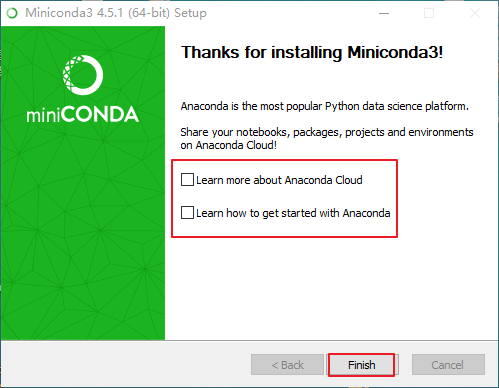Tick the Learn more about Anaconda Cloud checkbox
This screenshot has height=388, width=499.
pos(187,179)
